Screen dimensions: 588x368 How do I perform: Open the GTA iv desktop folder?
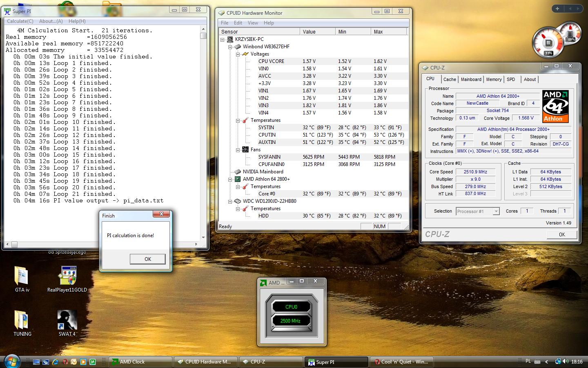[22, 276]
